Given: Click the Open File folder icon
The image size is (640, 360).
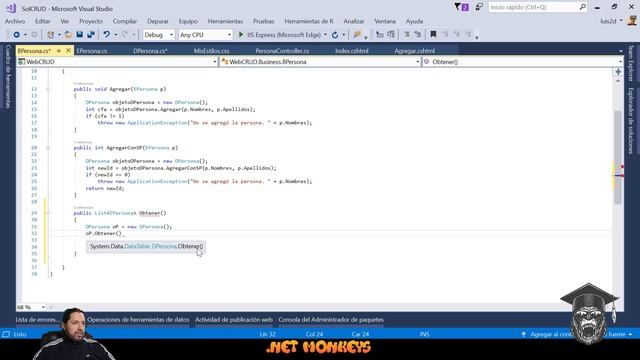Looking at the screenshot, I should (x=68, y=35).
